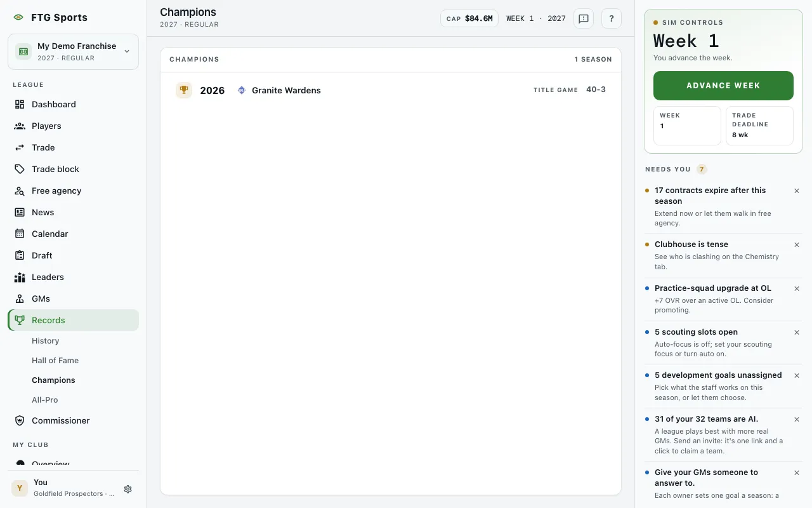Open the feedback speech-bubble icon

tap(584, 18)
